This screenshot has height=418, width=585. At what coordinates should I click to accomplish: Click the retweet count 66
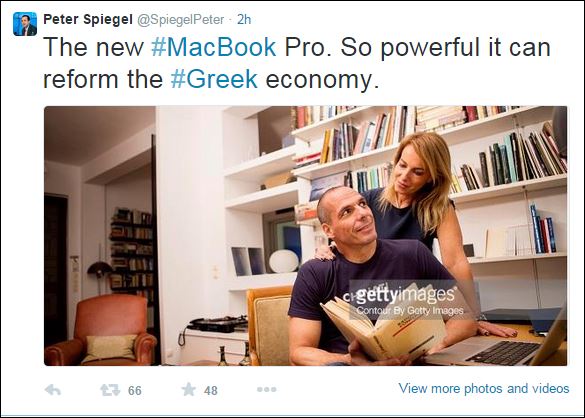[135, 391]
